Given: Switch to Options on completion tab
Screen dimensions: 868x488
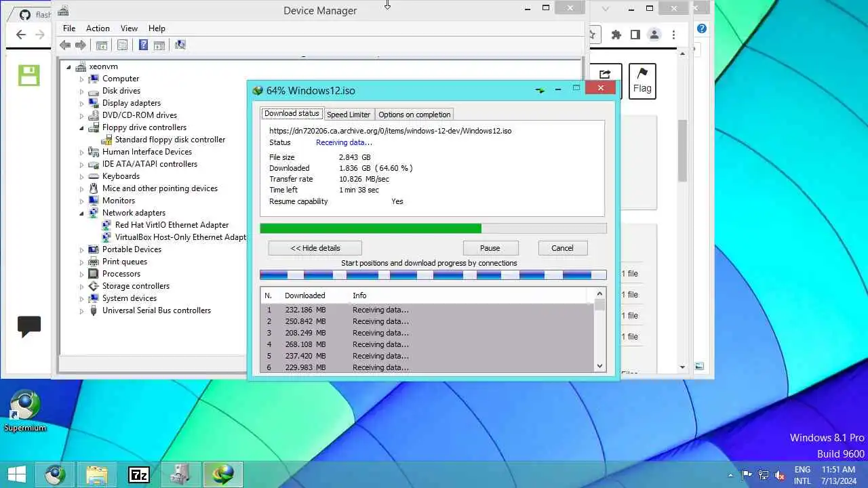Looking at the screenshot, I should 414,115.
